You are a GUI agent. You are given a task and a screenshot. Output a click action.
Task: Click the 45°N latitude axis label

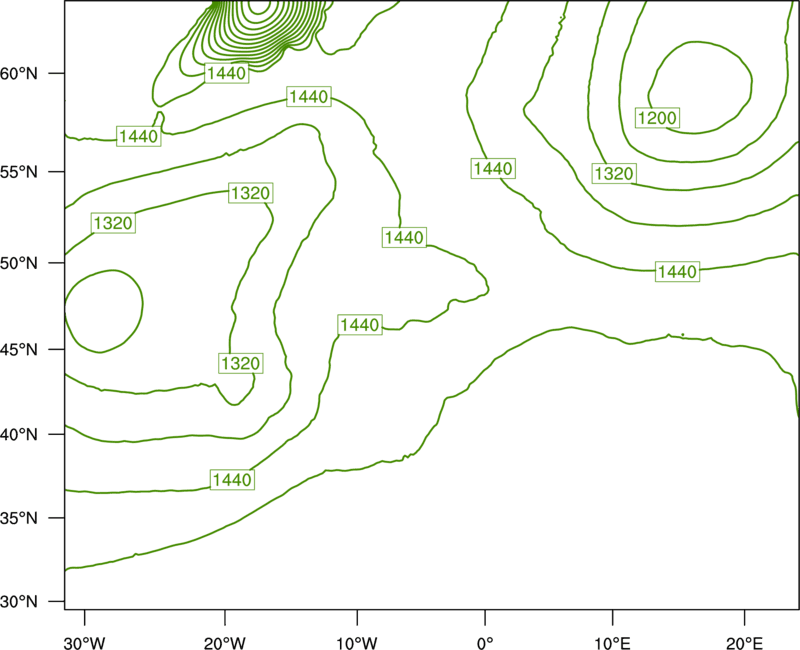coord(19,349)
